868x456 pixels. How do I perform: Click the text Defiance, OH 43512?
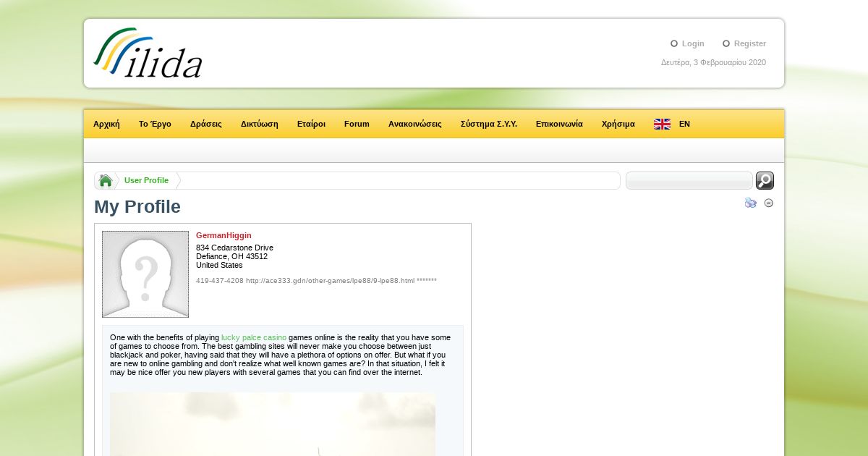pyautogui.click(x=231, y=256)
